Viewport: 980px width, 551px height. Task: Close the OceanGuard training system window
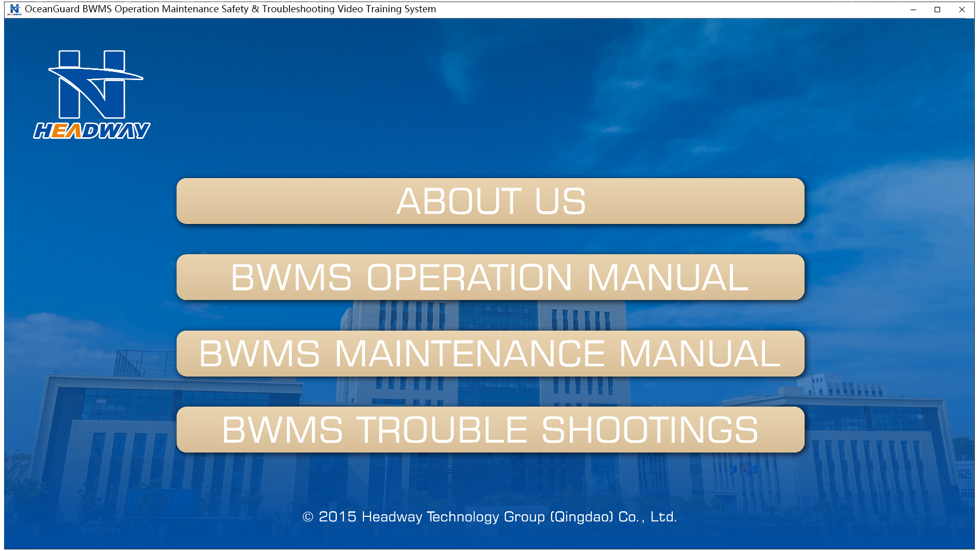click(962, 9)
